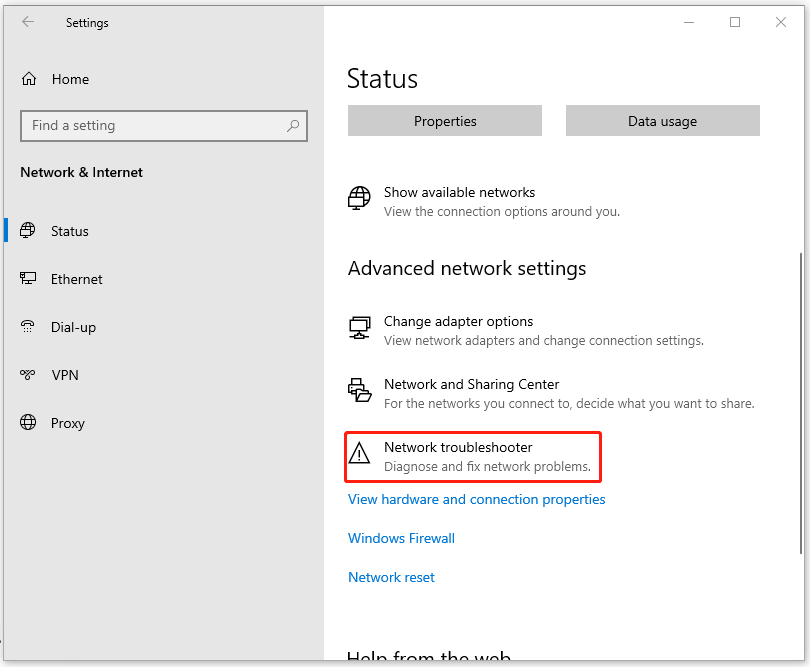Click the Dial-up phone icon

point(29,327)
